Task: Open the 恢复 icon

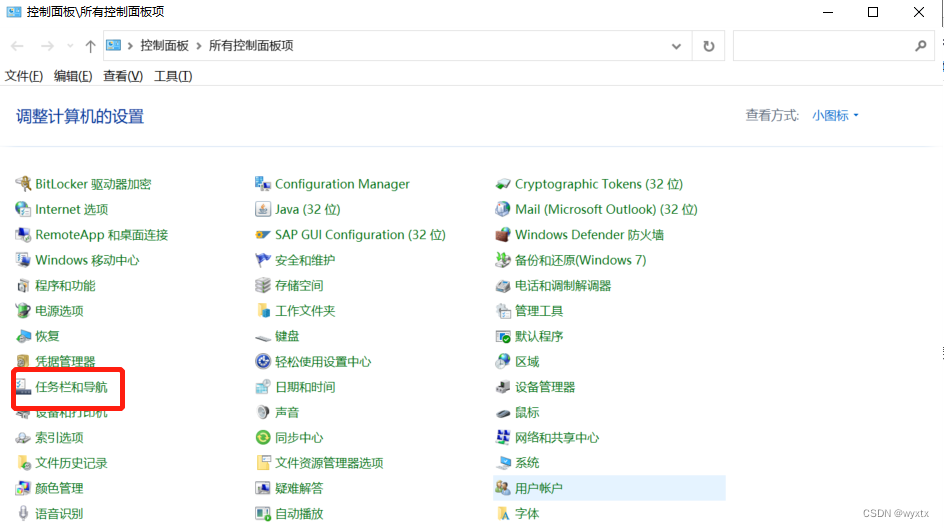Action: pyautogui.click(x=23, y=336)
